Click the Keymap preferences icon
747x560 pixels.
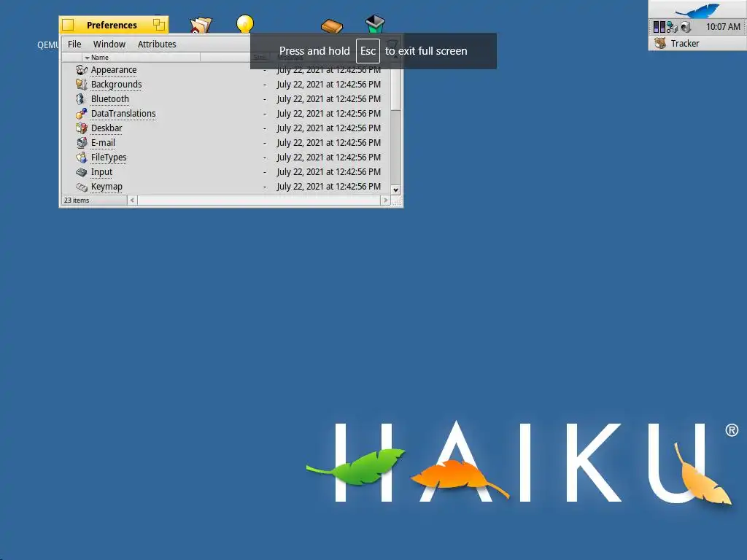coord(82,187)
